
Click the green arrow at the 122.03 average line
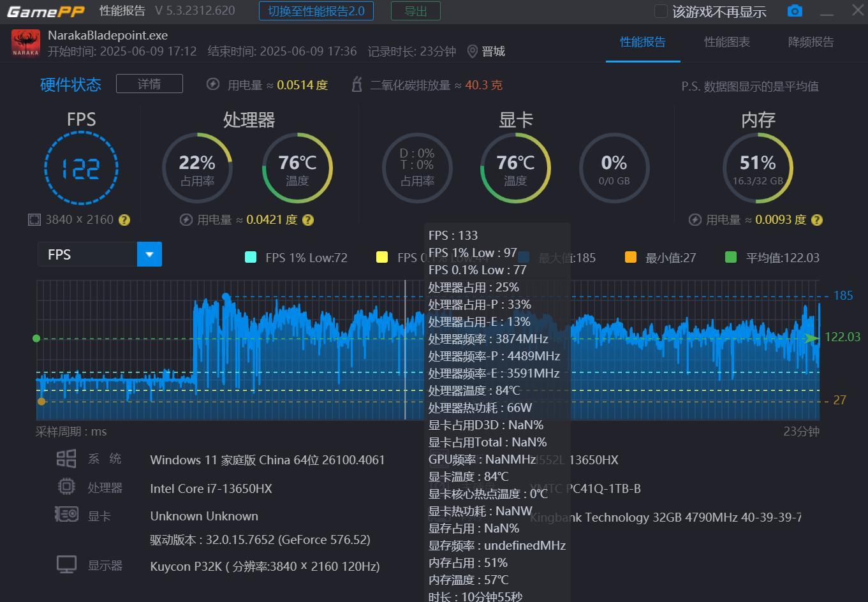(813, 338)
